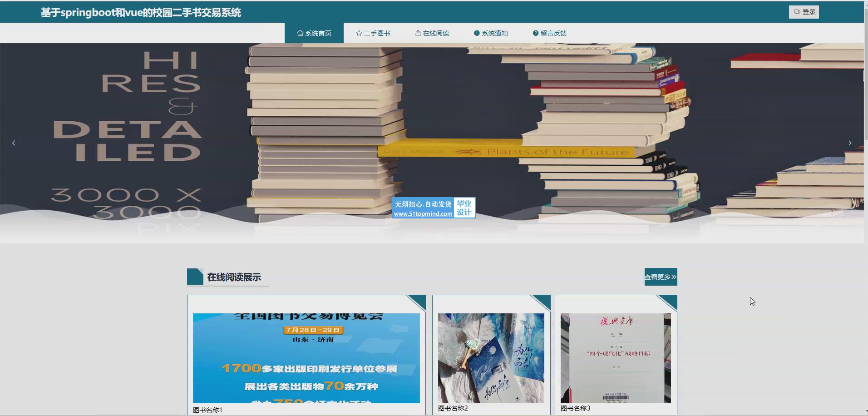
Task: Click the 图书名称2 title link
Action: click(x=453, y=408)
